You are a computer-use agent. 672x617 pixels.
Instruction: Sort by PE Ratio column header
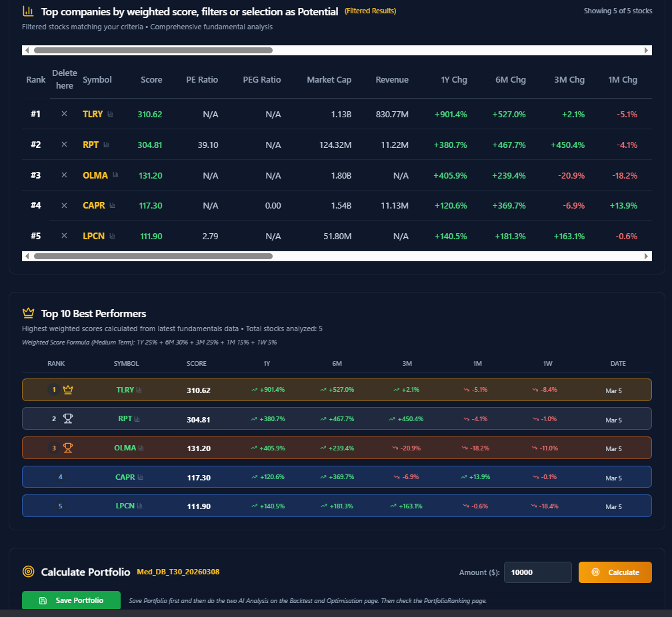click(x=202, y=80)
